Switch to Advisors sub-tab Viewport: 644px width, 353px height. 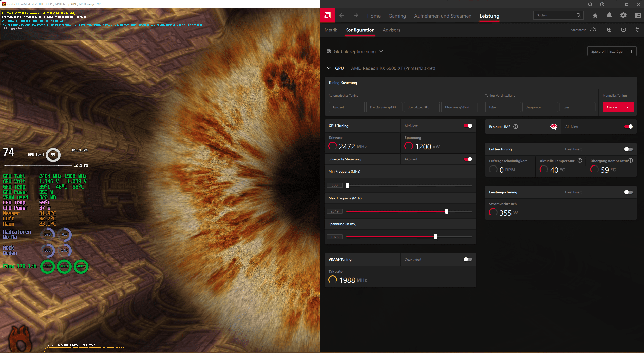click(x=391, y=30)
